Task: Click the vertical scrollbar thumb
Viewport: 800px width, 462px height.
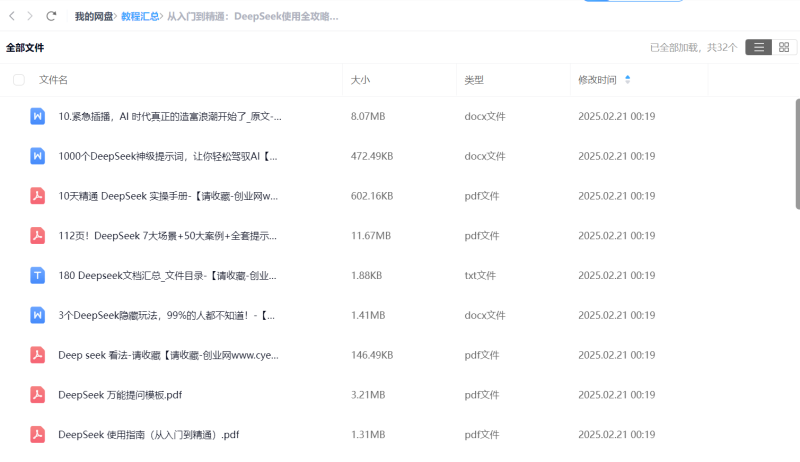Action: click(797, 154)
